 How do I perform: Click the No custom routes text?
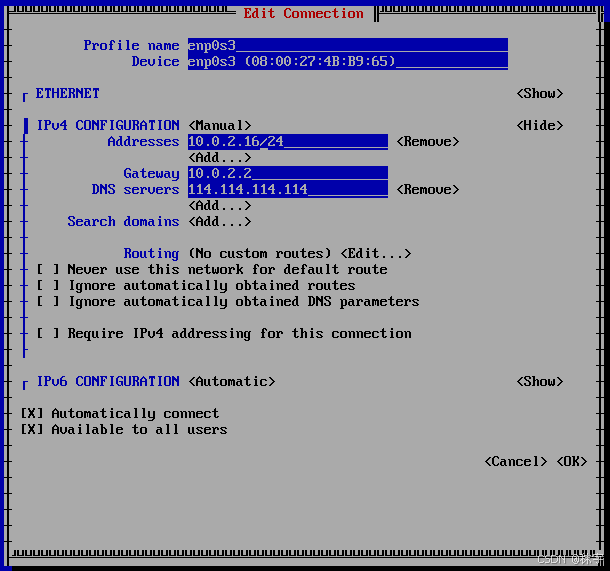[x=260, y=254]
